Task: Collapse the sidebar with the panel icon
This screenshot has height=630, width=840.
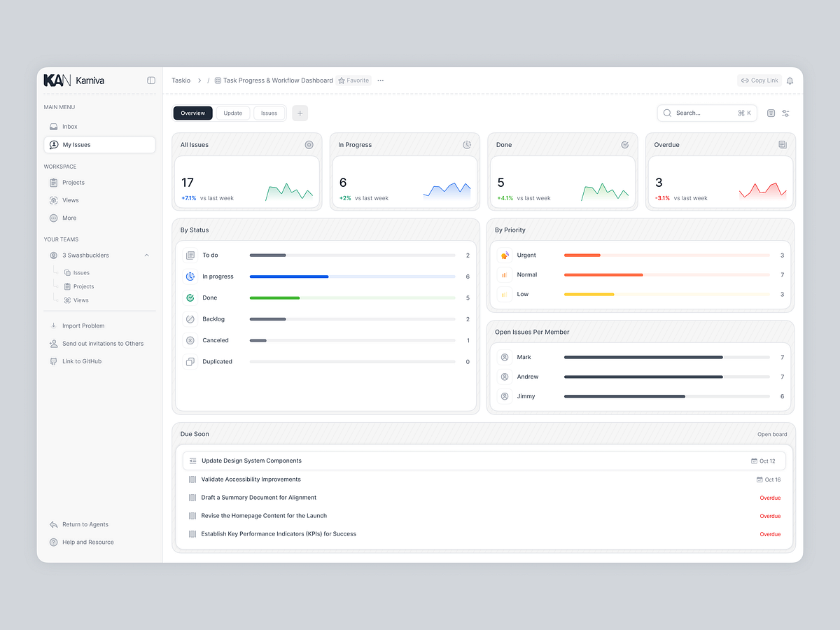Action: coord(151,80)
